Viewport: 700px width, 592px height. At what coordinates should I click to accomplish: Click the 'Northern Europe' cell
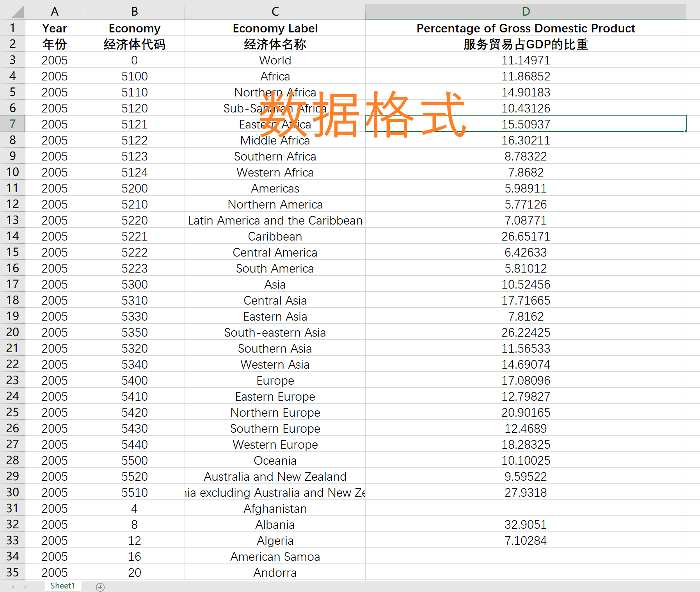[275, 412]
